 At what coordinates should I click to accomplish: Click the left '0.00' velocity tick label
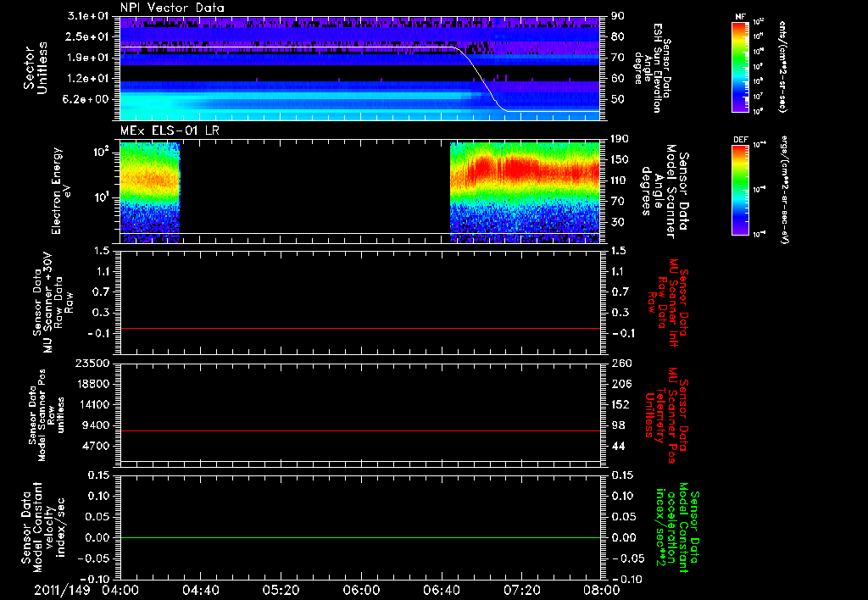(98, 537)
